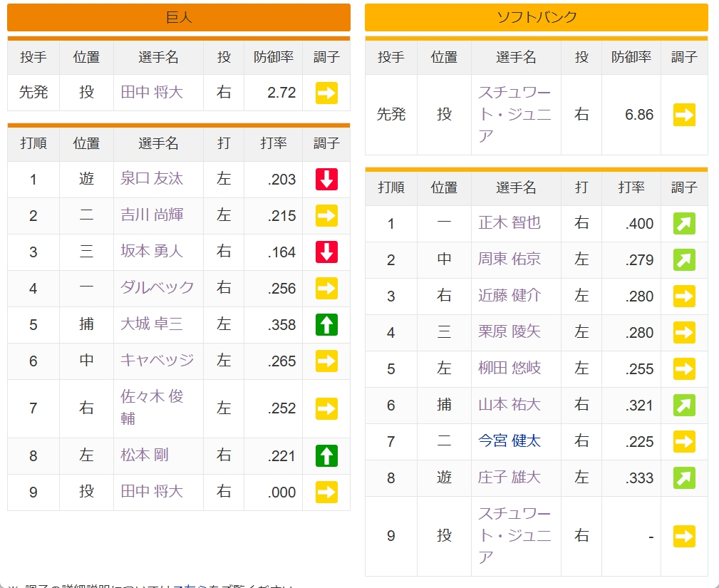719x588 pixels.
Task: Open SoftBank starter スチュワート・ジュニア link
Action: tap(514, 114)
